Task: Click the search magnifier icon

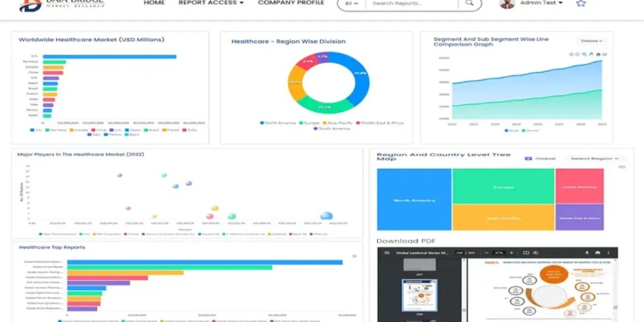Action: [470, 3]
